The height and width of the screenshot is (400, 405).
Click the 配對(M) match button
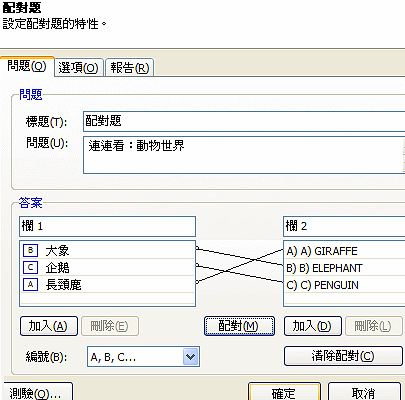pos(239,326)
